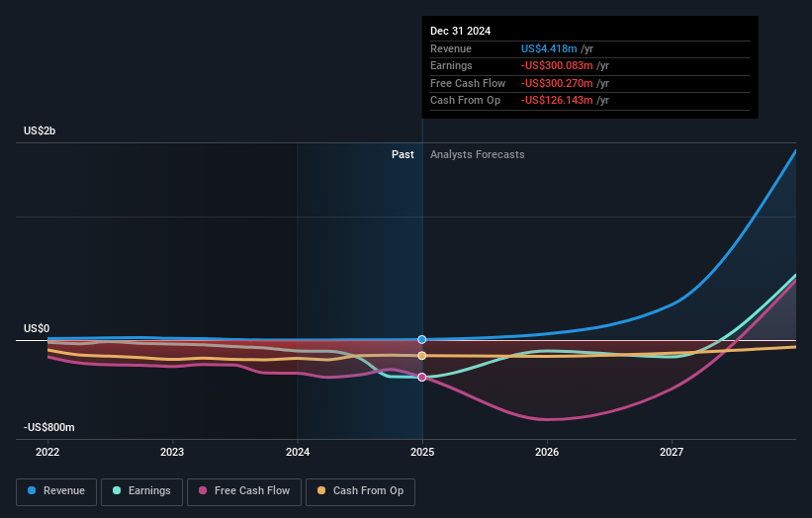Select the 2026 x-axis label
The height and width of the screenshot is (518, 812).
coord(547,452)
